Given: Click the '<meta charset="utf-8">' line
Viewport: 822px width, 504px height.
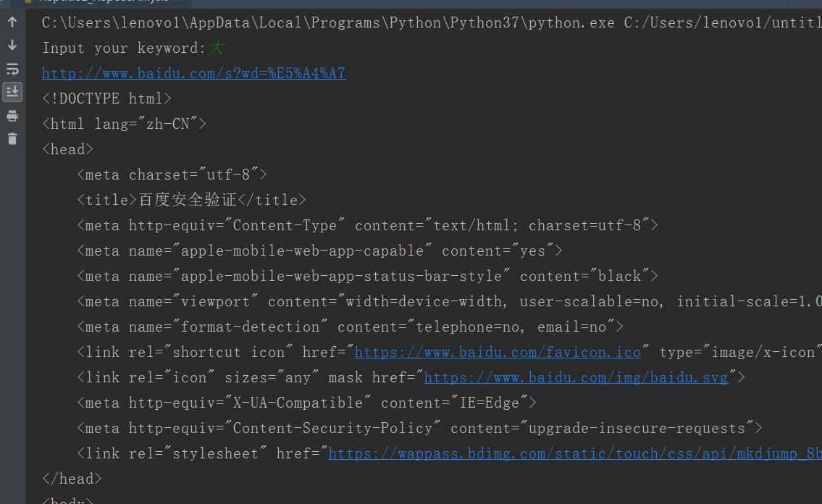Looking at the screenshot, I should [172, 175].
